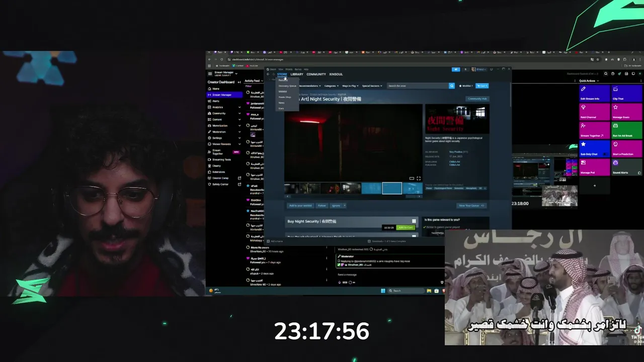Open the Steam Cart button
Viewport: 644px width, 362px height.
pyautogui.click(x=482, y=86)
